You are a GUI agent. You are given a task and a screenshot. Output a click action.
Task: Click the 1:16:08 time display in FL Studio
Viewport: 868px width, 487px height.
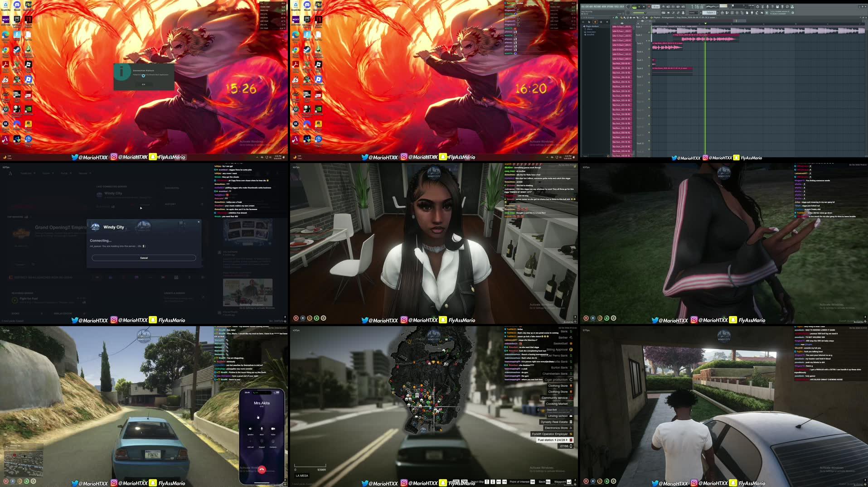coord(697,7)
